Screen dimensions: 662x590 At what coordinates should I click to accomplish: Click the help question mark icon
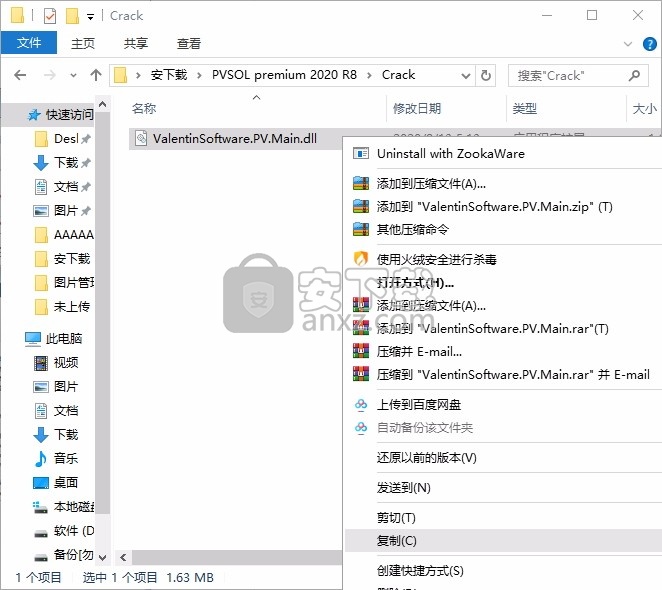coord(649,44)
